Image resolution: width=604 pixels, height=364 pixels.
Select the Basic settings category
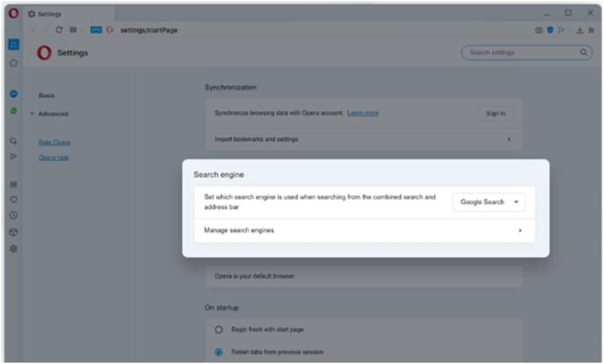47,96
